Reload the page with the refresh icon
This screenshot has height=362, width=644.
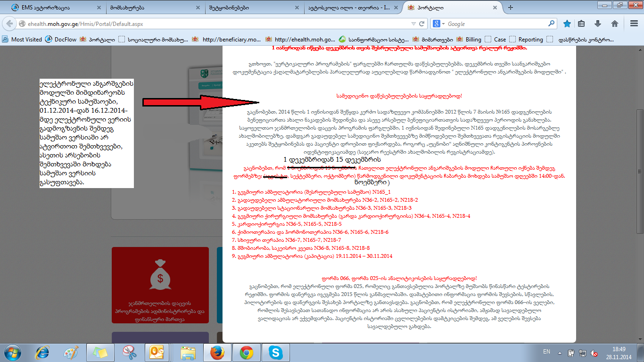coord(421,24)
